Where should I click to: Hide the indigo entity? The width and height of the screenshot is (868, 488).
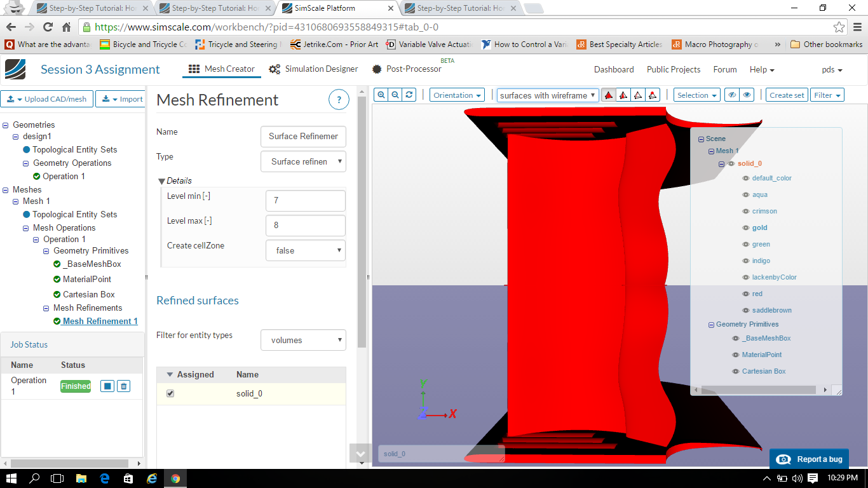746,261
